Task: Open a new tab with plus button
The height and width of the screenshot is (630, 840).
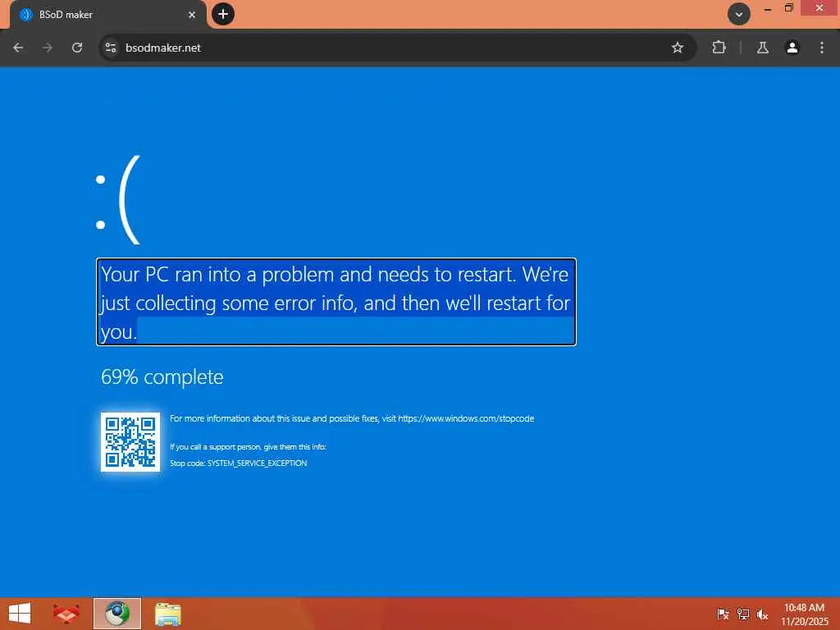Action: [x=223, y=14]
